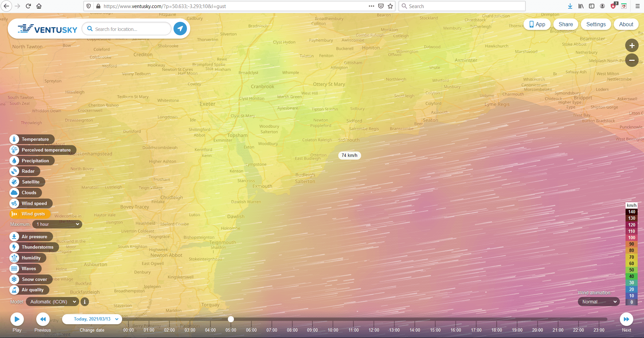Click the Share button

[565, 24]
